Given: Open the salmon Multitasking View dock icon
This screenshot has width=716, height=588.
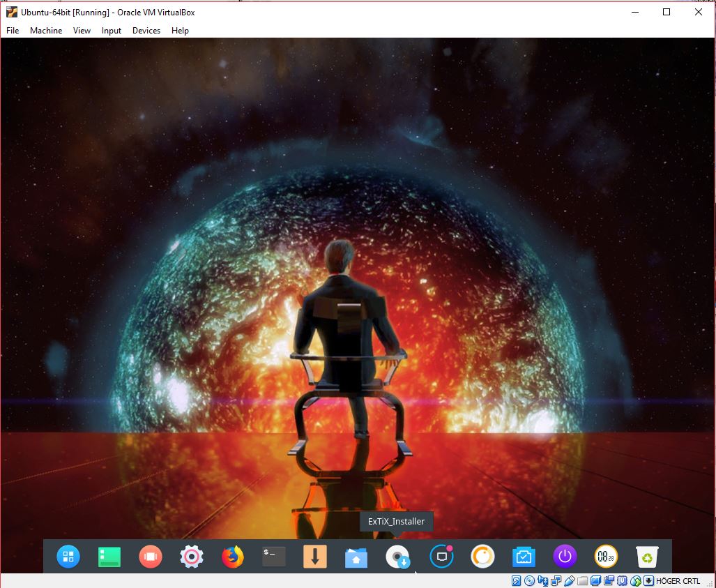Looking at the screenshot, I should click(x=150, y=557).
